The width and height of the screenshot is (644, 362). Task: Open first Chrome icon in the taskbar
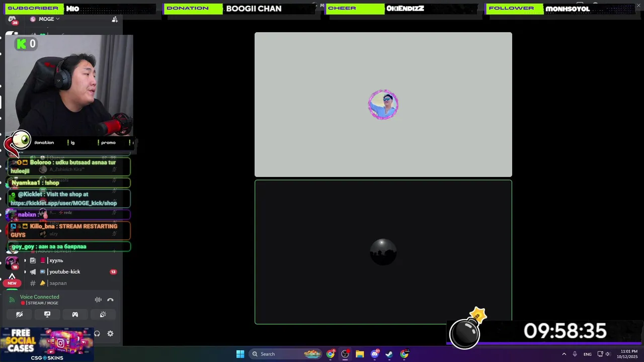click(x=331, y=354)
